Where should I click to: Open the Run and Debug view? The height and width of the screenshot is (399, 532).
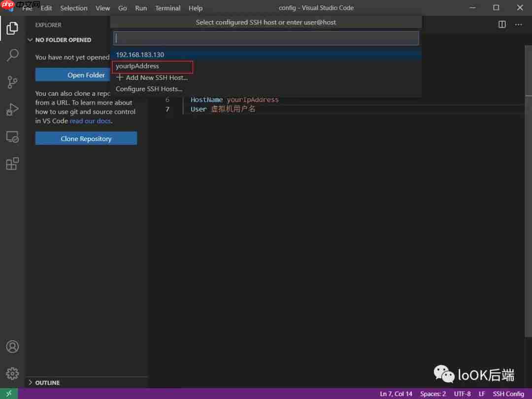click(x=12, y=109)
